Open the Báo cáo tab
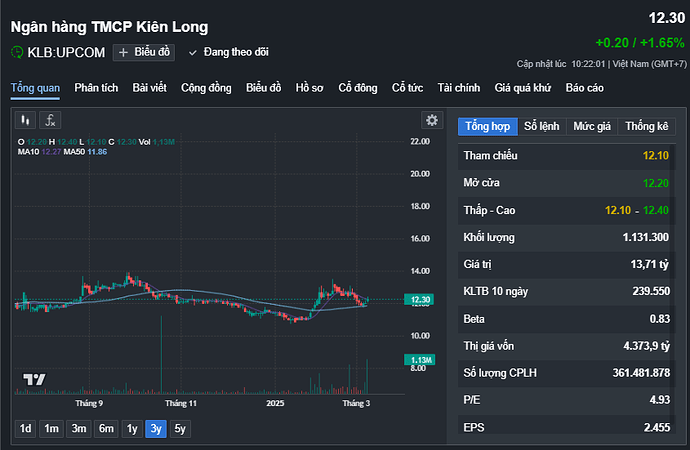Image resolution: width=690 pixels, height=450 pixels. tap(585, 88)
